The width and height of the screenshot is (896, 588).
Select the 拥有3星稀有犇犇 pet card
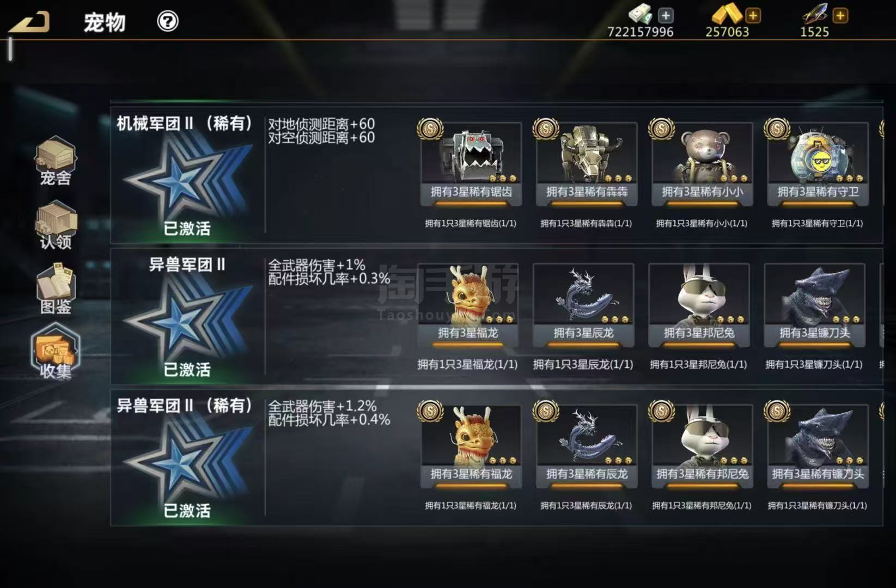click(587, 164)
